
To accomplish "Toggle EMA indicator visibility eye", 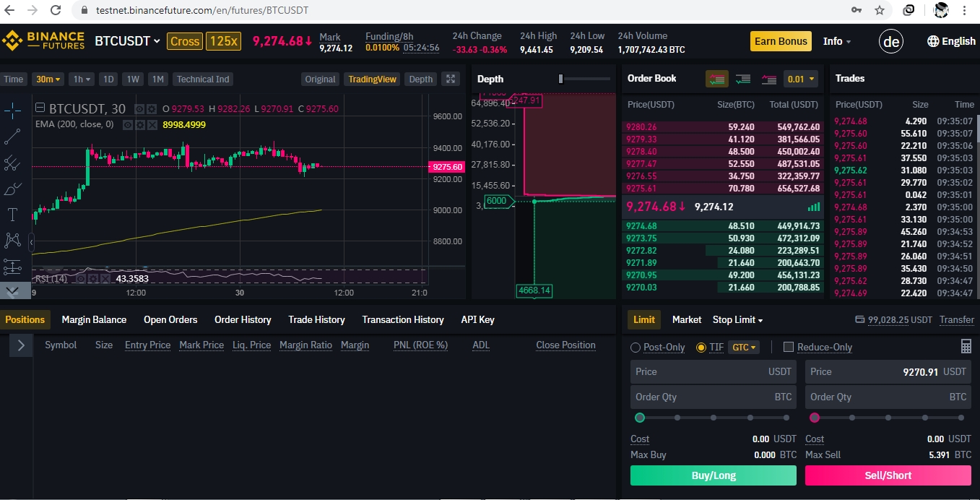I will click(x=126, y=124).
